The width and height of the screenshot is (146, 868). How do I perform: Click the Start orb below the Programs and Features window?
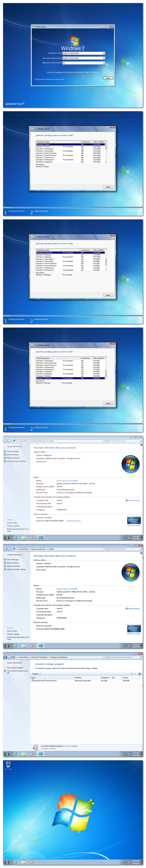click(6, 754)
